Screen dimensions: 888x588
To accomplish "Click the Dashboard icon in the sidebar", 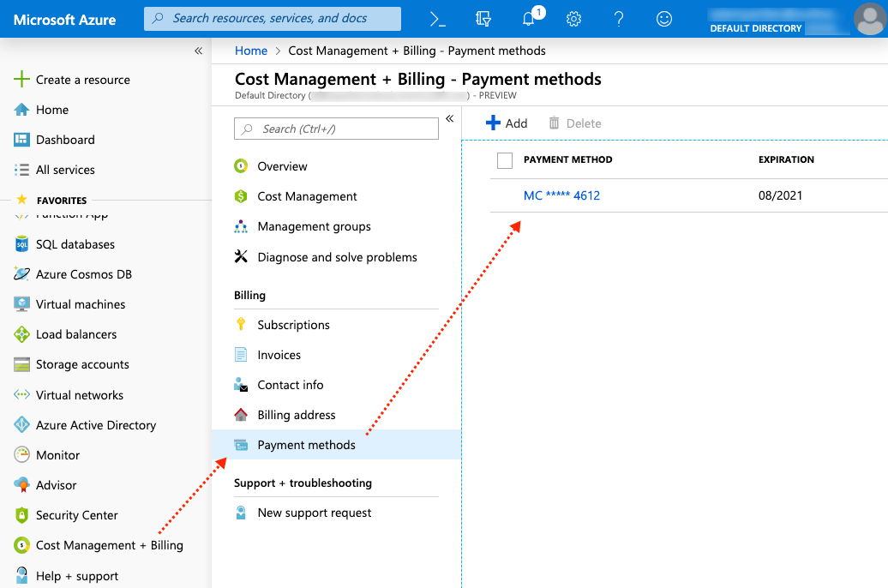I will pyautogui.click(x=21, y=140).
